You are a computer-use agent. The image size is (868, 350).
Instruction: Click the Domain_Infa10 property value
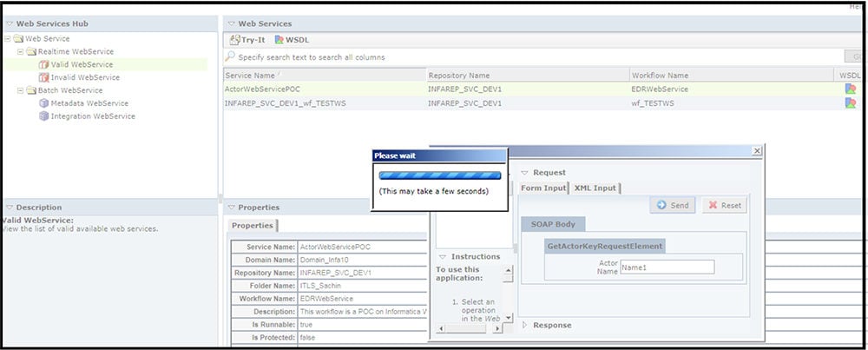(325, 260)
